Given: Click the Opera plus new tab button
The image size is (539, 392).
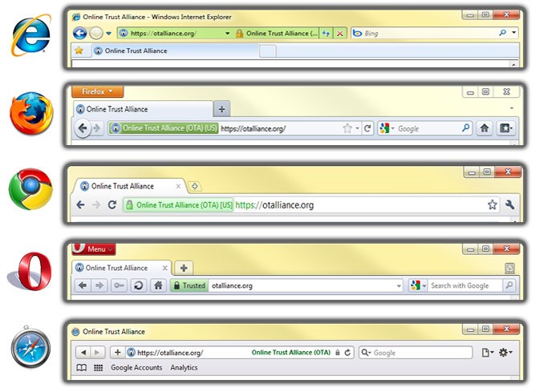Looking at the screenshot, I should [x=184, y=268].
